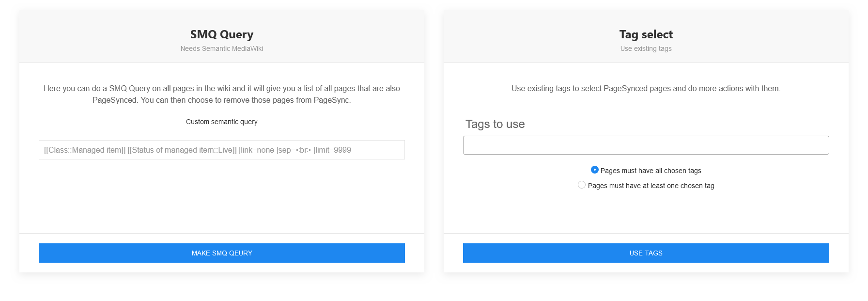Click the 'Tags to use' label
Screen dimensions: 868x301
point(495,124)
